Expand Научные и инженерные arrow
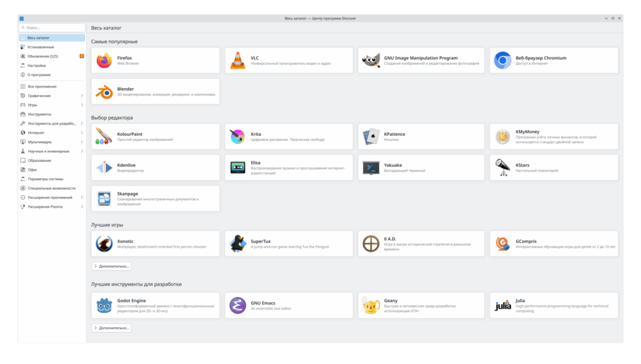Viewport: 641px width, 364px height. tap(82, 151)
